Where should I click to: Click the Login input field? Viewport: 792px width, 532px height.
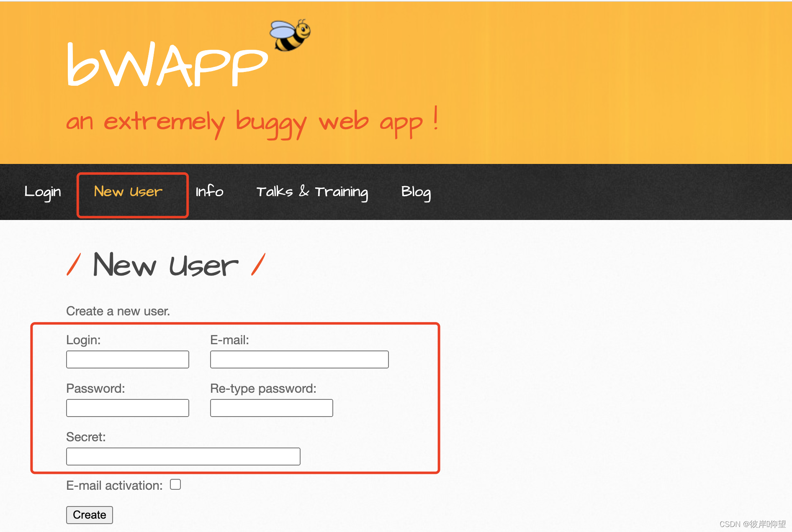(127, 359)
